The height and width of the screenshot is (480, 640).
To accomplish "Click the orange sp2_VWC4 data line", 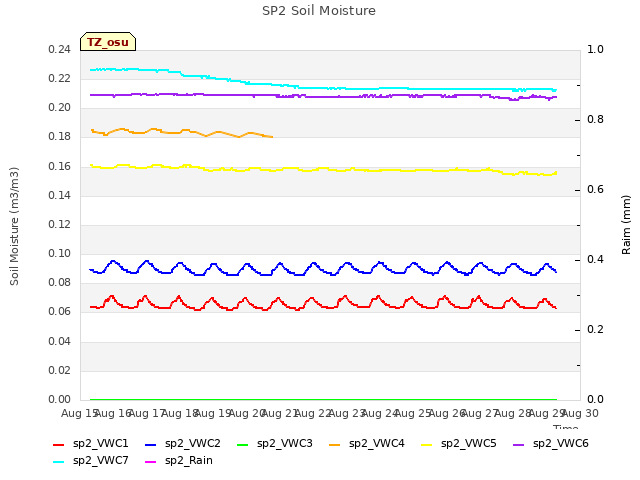I will [x=182, y=132].
